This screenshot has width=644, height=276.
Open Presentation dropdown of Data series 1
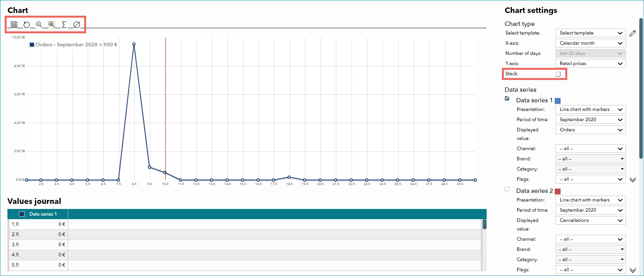[x=590, y=109]
